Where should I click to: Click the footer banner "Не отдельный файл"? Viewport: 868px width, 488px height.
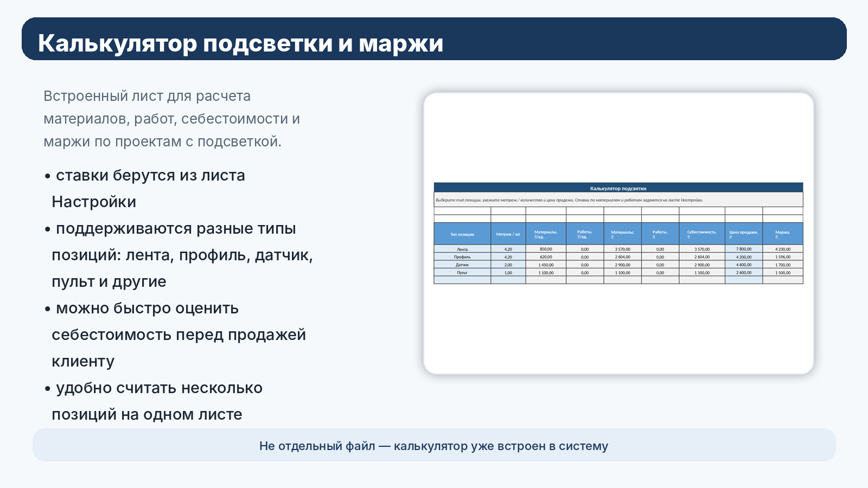click(x=433, y=446)
